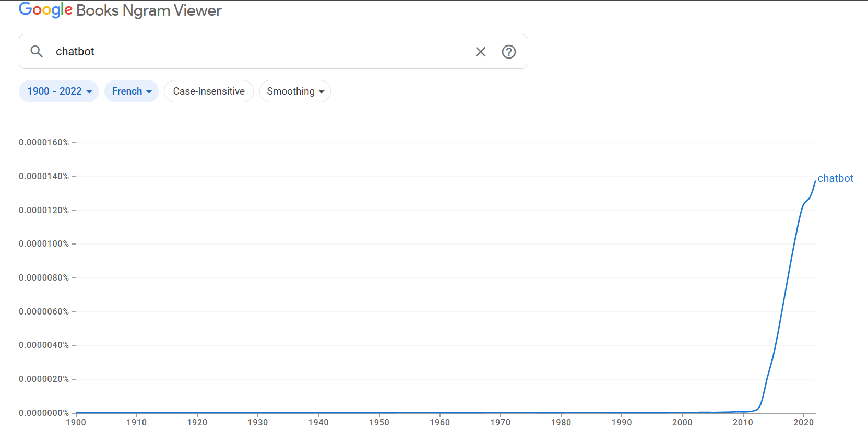This screenshot has height=430, width=868.
Task: Click the 0.0000140% y-axis label
Action: tap(44, 177)
